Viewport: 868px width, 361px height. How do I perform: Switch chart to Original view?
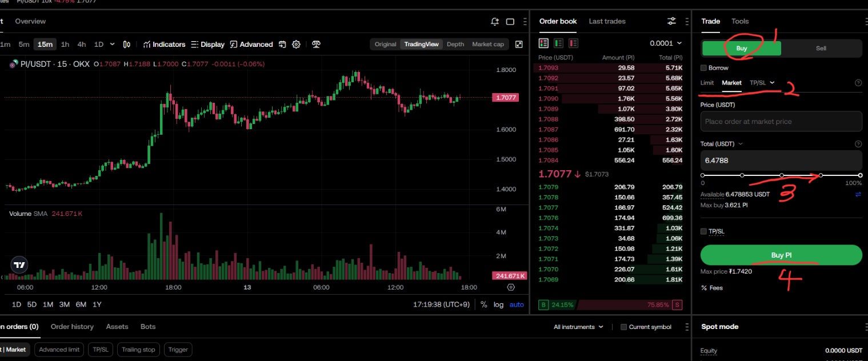(385, 45)
